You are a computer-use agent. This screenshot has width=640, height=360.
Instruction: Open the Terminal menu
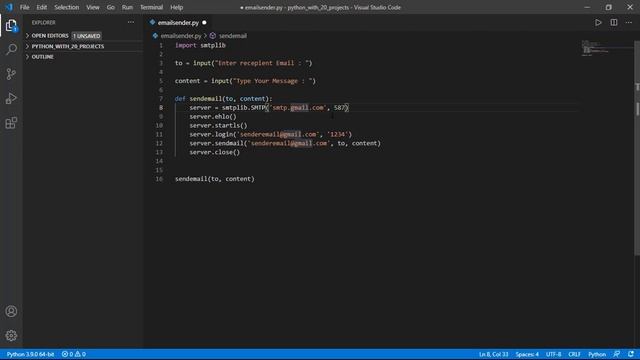151,7
